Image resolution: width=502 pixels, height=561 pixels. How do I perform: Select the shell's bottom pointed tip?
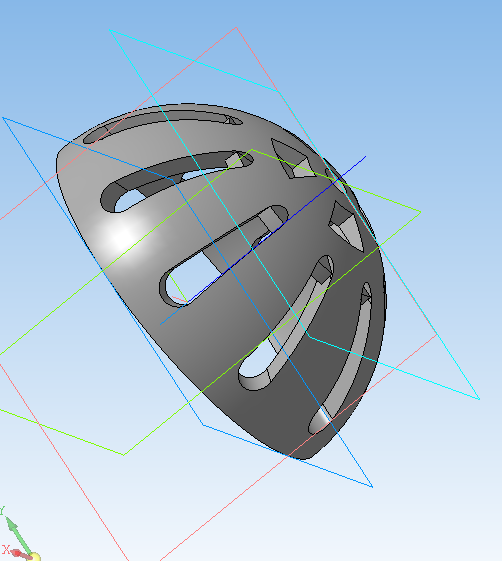point(304,455)
